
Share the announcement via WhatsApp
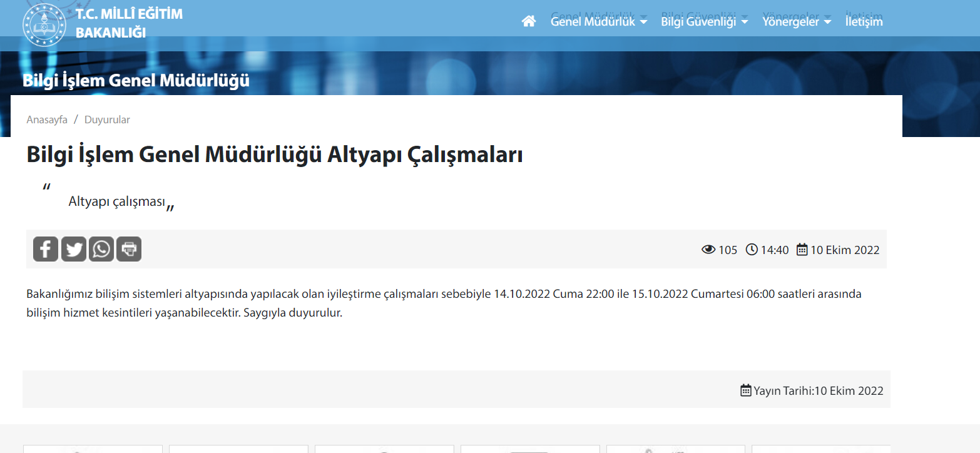click(x=101, y=249)
